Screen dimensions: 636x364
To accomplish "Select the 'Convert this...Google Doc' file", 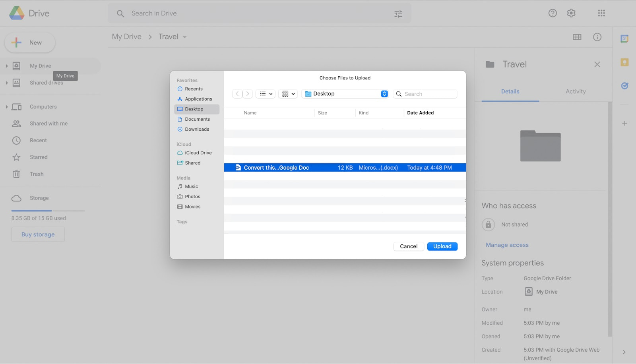I will [345, 168].
